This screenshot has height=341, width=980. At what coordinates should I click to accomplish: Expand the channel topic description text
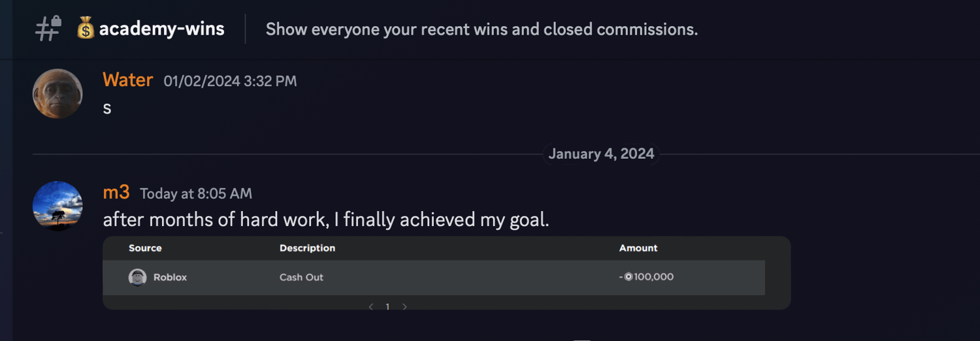482,29
